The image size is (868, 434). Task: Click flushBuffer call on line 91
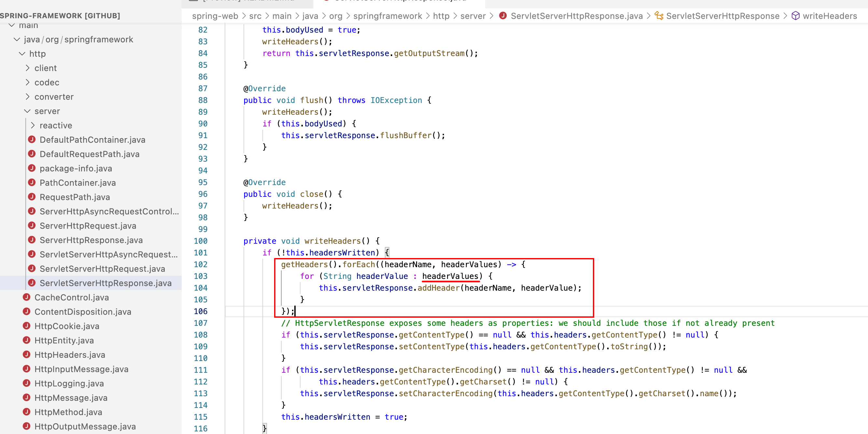coord(405,136)
